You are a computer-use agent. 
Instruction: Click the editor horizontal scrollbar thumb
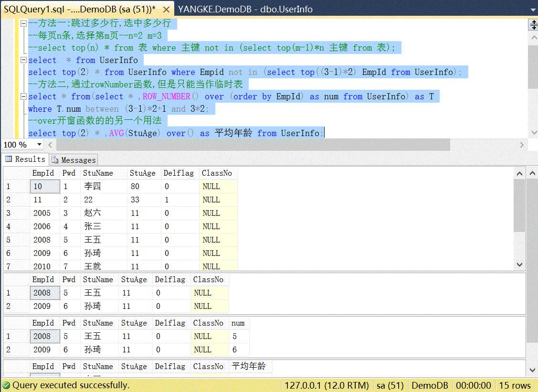tap(253, 145)
